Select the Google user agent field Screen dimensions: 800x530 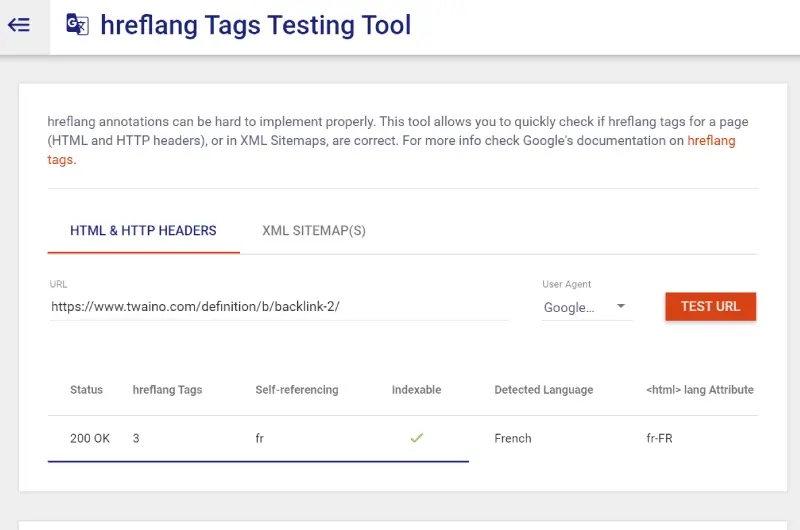coord(587,307)
